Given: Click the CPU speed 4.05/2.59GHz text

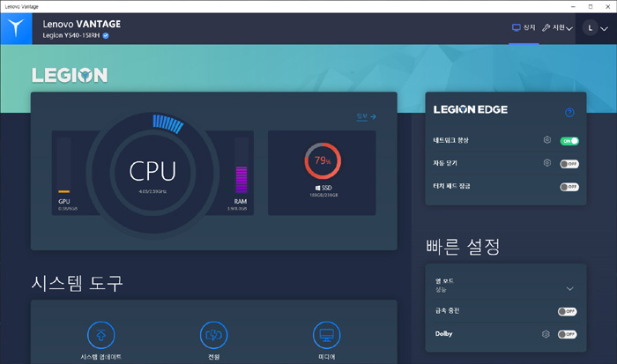Looking at the screenshot, I should pos(152,191).
